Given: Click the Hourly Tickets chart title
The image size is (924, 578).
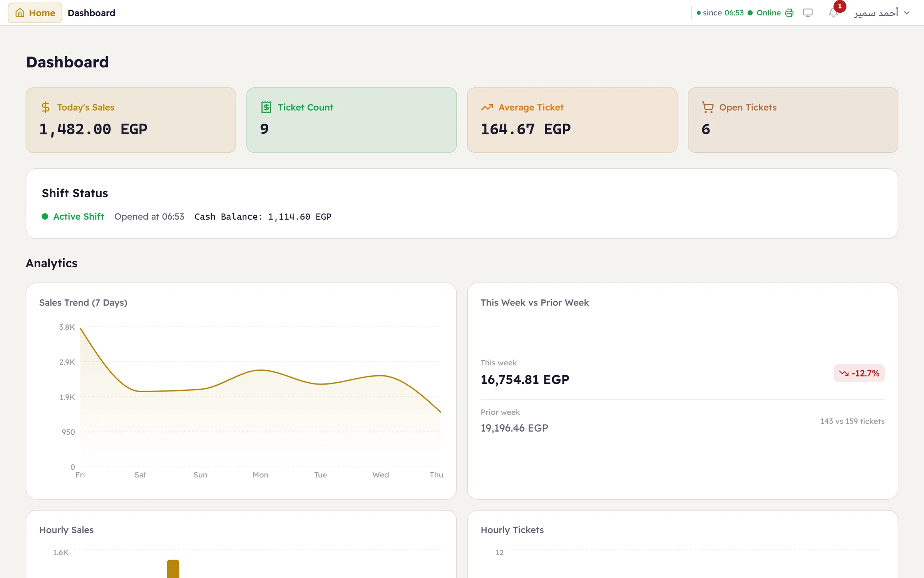Looking at the screenshot, I should (x=512, y=530).
